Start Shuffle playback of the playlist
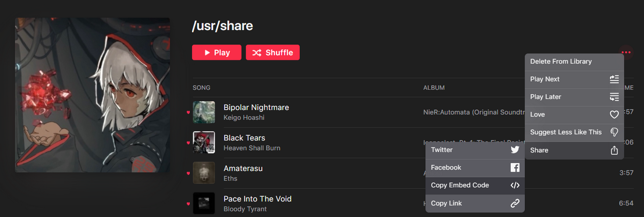 tap(273, 52)
